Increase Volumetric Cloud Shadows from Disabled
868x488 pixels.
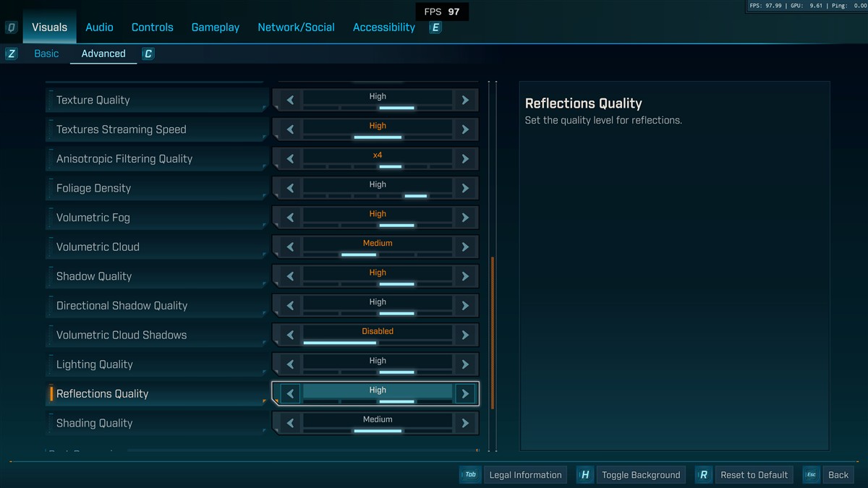coord(465,335)
